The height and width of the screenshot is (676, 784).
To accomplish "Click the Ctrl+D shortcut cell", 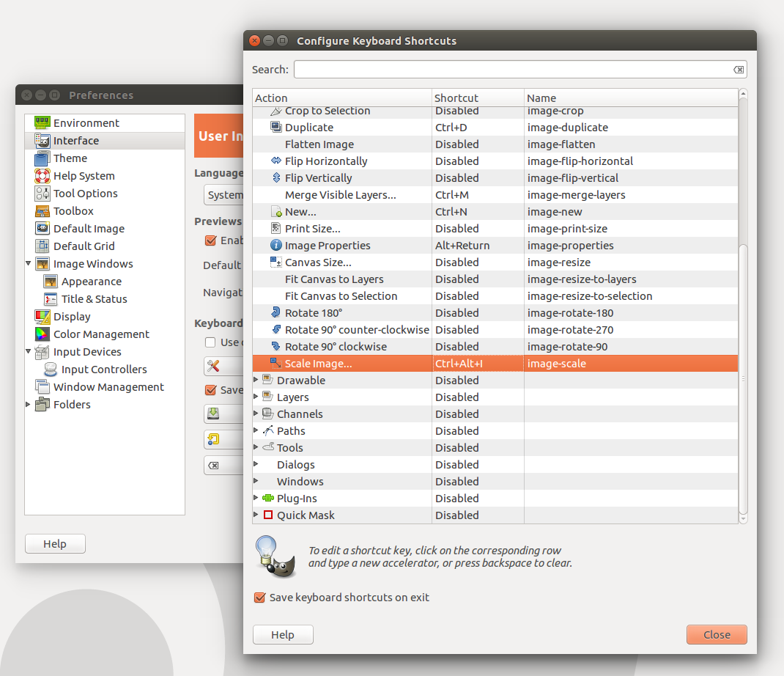I will (x=478, y=127).
